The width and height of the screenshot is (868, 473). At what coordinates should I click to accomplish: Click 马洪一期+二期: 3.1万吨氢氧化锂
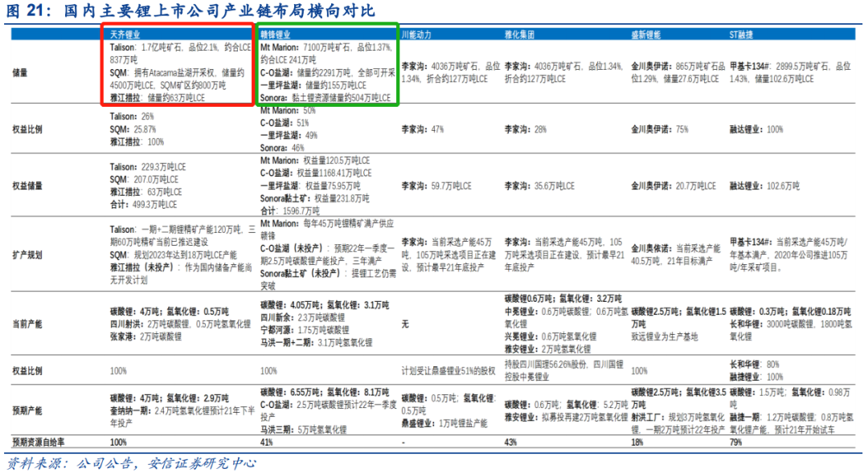coord(316,343)
